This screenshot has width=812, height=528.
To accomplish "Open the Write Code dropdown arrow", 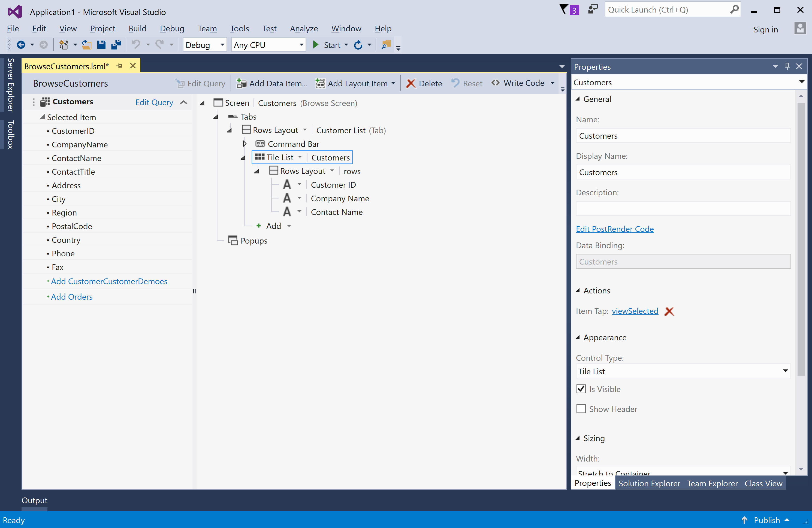I will click(553, 83).
